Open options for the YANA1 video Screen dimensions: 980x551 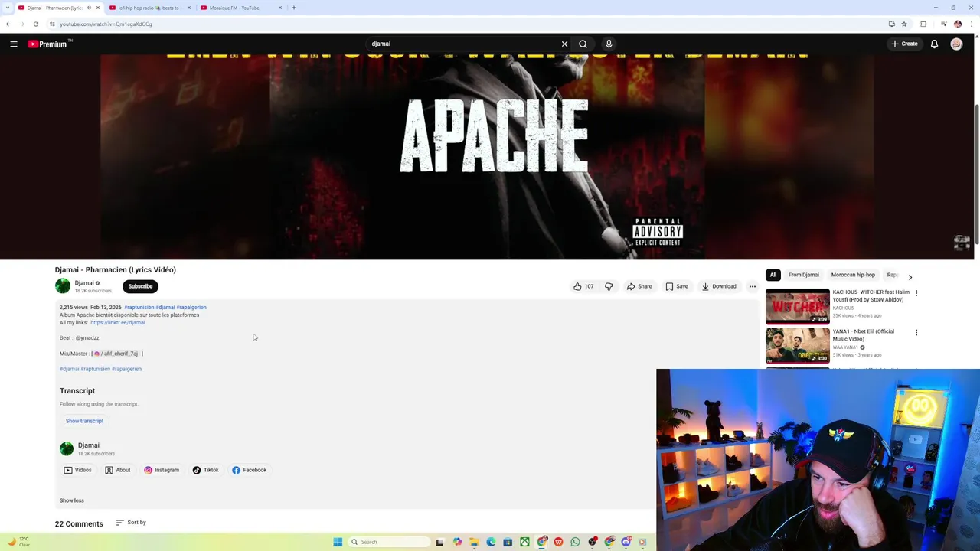tap(916, 332)
